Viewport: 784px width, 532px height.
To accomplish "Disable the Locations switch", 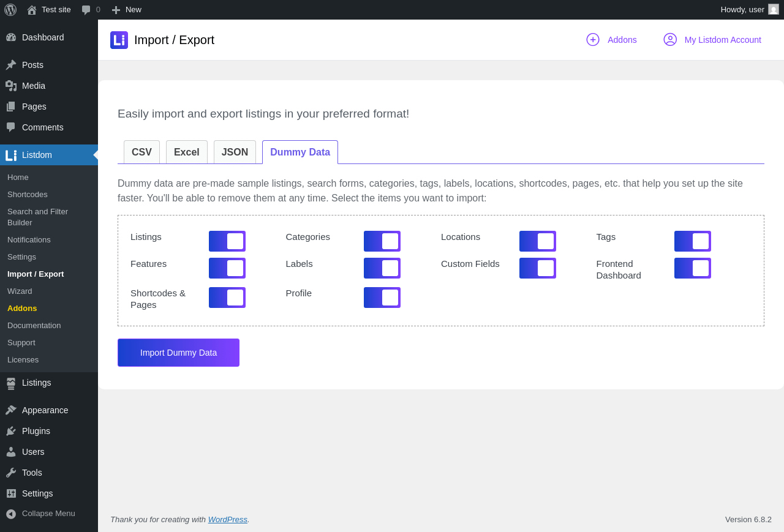I will point(538,241).
